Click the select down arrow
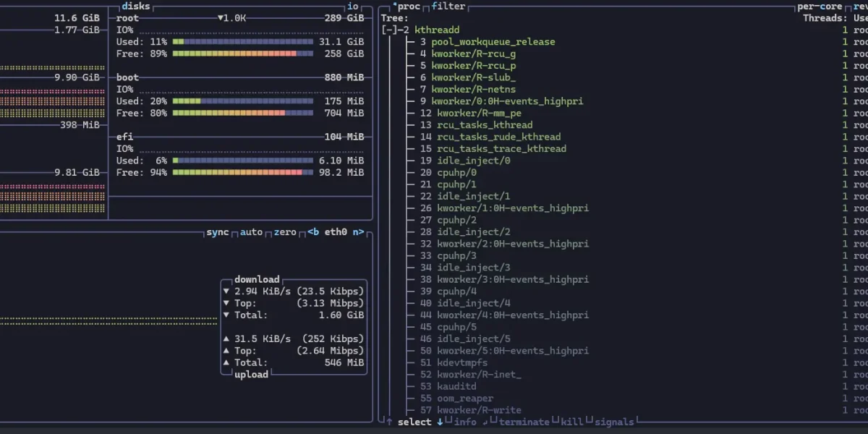Viewport: 868px width, 434px height. pyautogui.click(x=440, y=422)
